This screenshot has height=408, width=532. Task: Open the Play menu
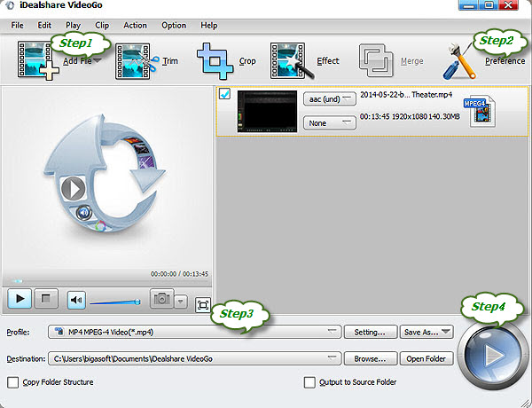(x=73, y=26)
